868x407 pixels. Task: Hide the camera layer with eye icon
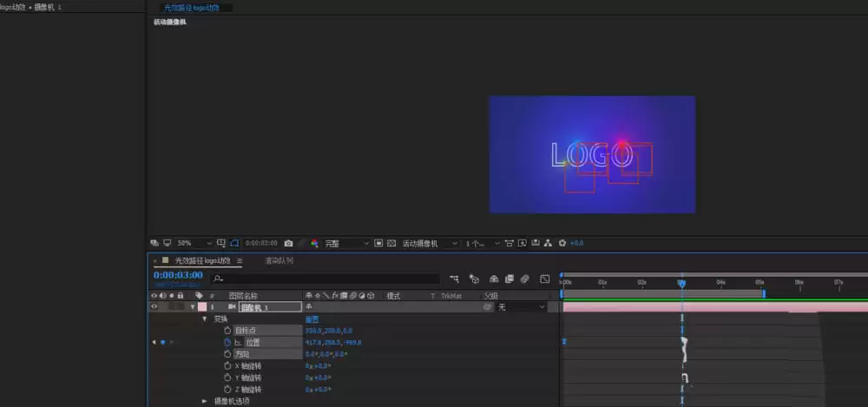coord(155,307)
